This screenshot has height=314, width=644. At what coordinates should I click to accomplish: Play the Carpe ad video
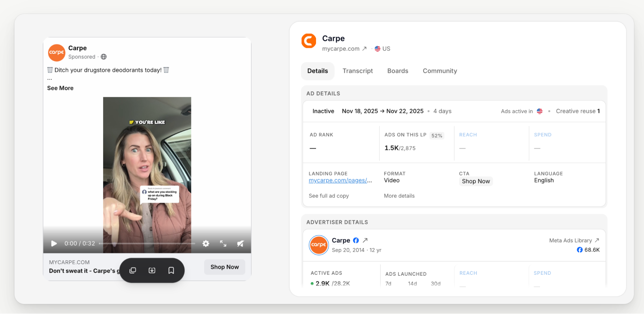pos(54,244)
